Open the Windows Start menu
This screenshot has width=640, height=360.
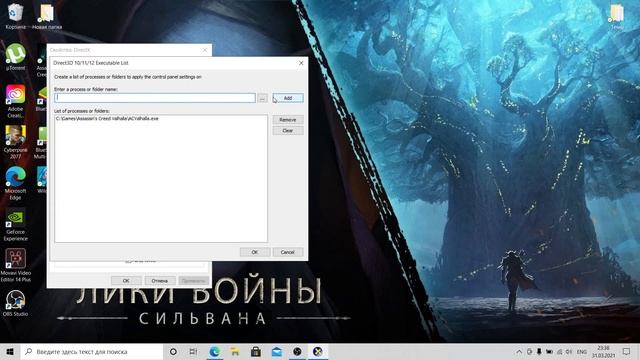click(10, 351)
